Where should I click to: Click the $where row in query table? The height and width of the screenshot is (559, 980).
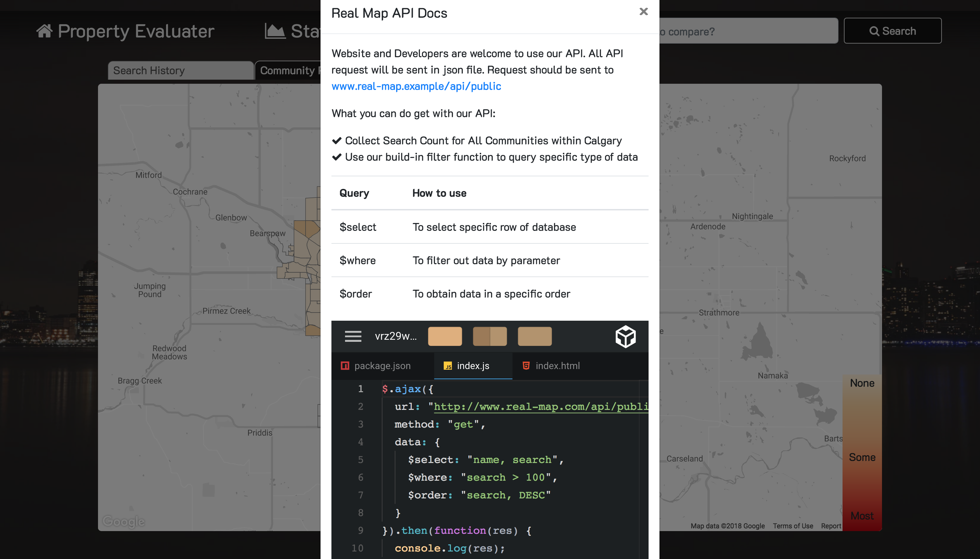click(490, 260)
